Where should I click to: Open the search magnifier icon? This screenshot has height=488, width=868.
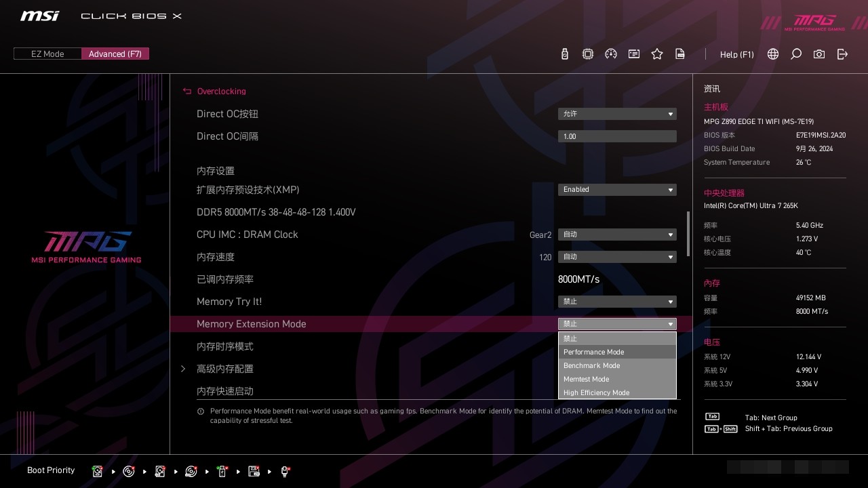(x=796, y=54)
